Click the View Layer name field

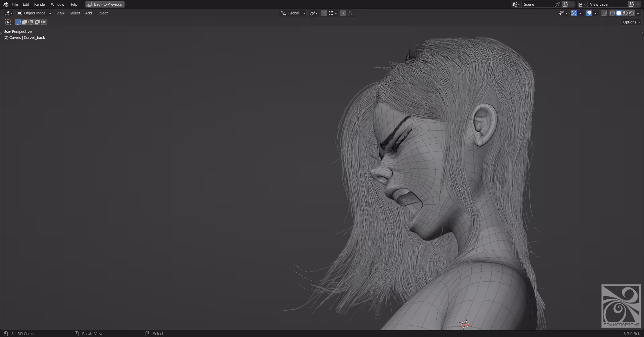point(608,4)
